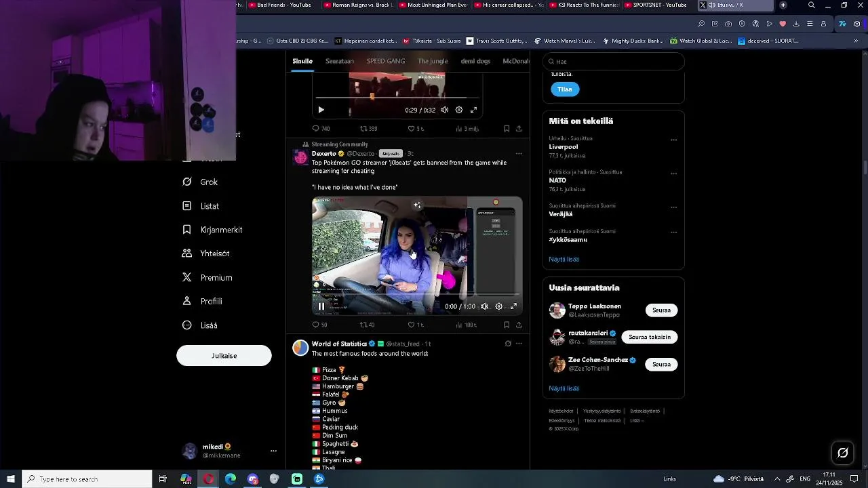Screen dimensions: 868x488
Task: Switch to the Sinulle tab
Action: point(302,61)
